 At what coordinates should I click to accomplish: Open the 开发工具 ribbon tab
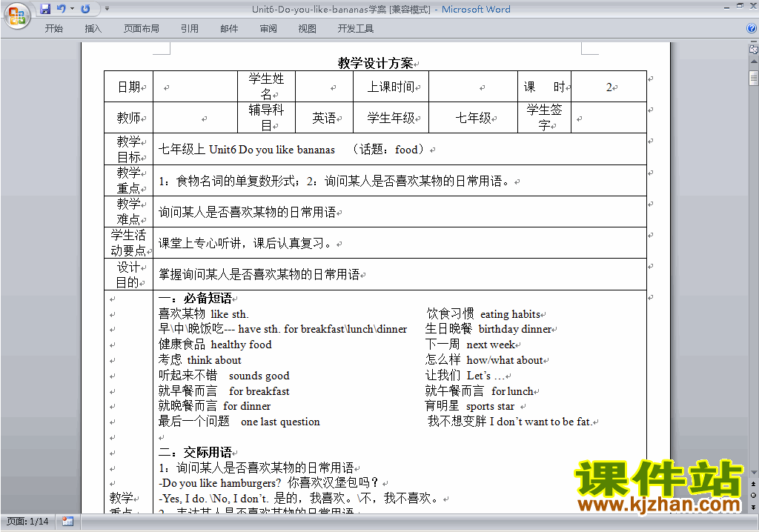coord(355,29)
